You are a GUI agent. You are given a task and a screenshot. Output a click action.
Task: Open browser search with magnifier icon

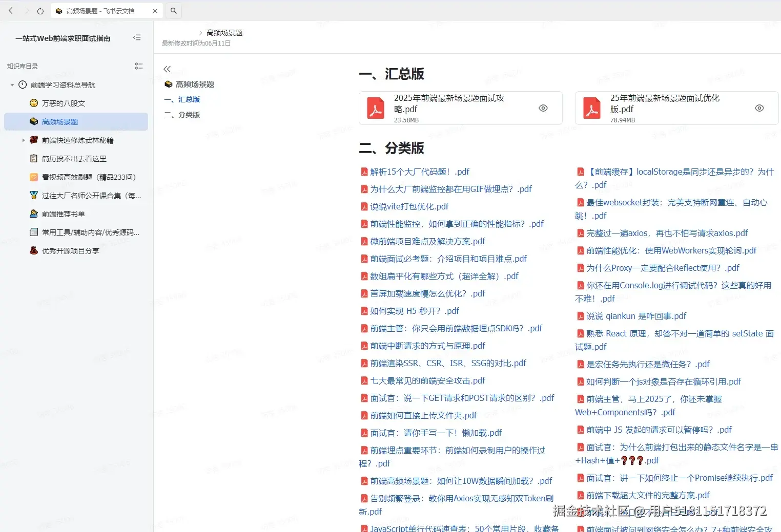click(173, 10)
